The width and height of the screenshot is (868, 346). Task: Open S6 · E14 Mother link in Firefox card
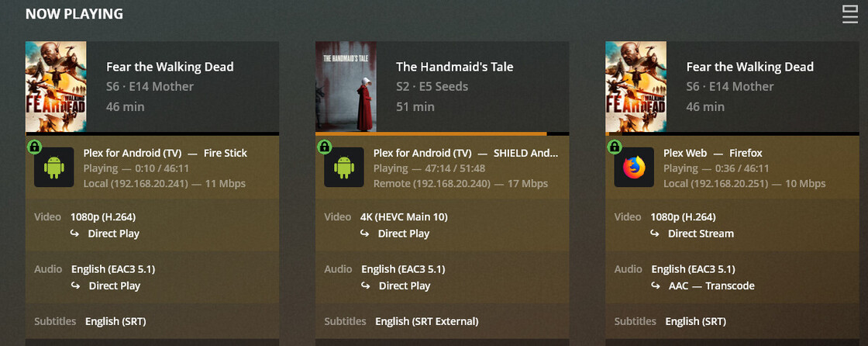click(729, 87)
